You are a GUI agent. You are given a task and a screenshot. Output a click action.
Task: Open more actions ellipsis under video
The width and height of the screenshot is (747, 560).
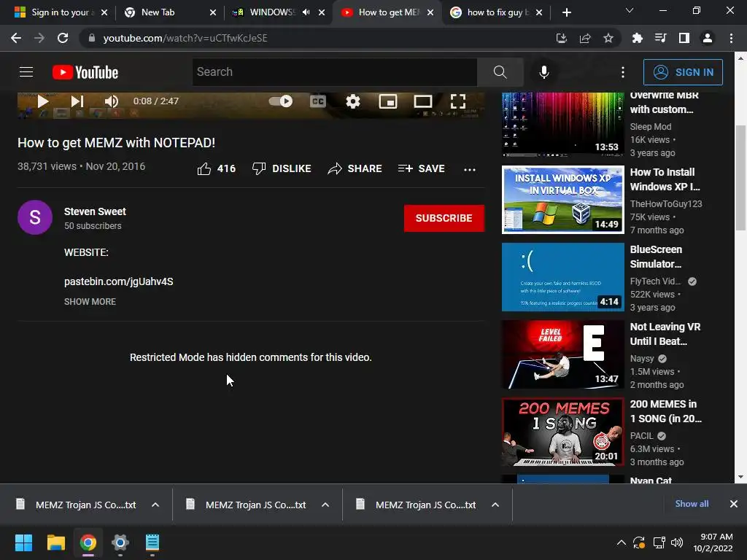click(470, 169)
